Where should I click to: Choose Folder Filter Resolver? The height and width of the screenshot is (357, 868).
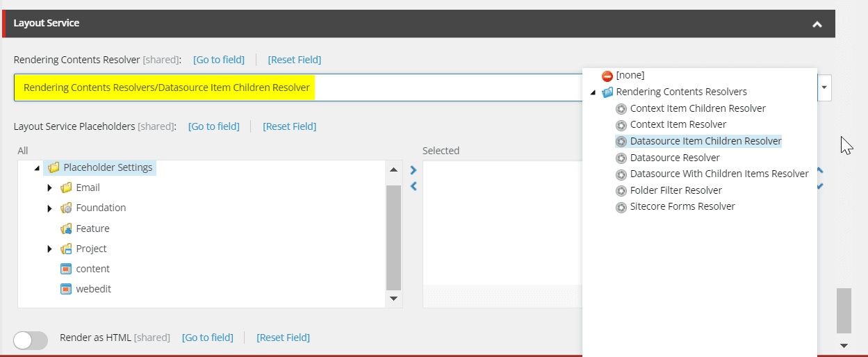tap(676, 190)
